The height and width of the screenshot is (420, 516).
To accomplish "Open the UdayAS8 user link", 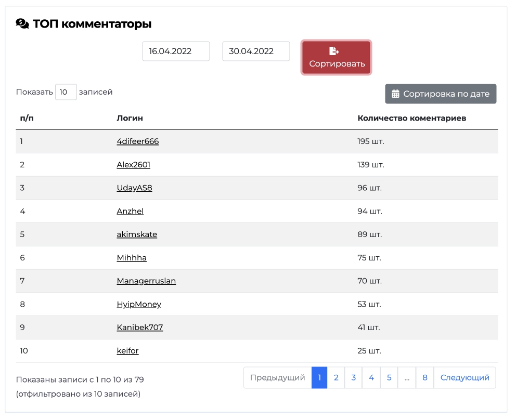I will [134, 188].
